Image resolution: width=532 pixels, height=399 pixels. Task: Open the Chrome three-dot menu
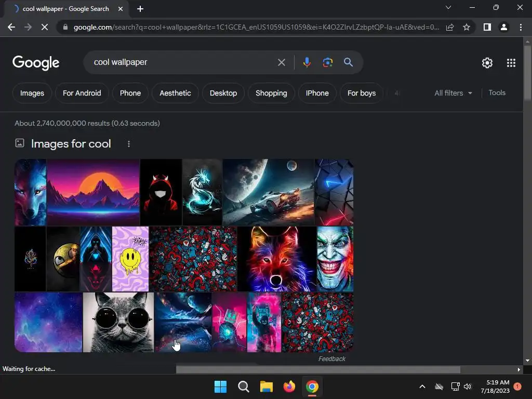(521, 27)
